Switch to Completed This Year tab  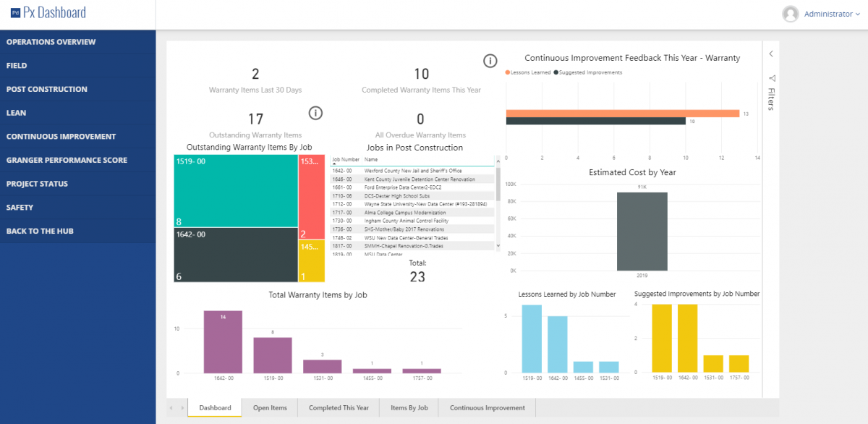(339, 408)
